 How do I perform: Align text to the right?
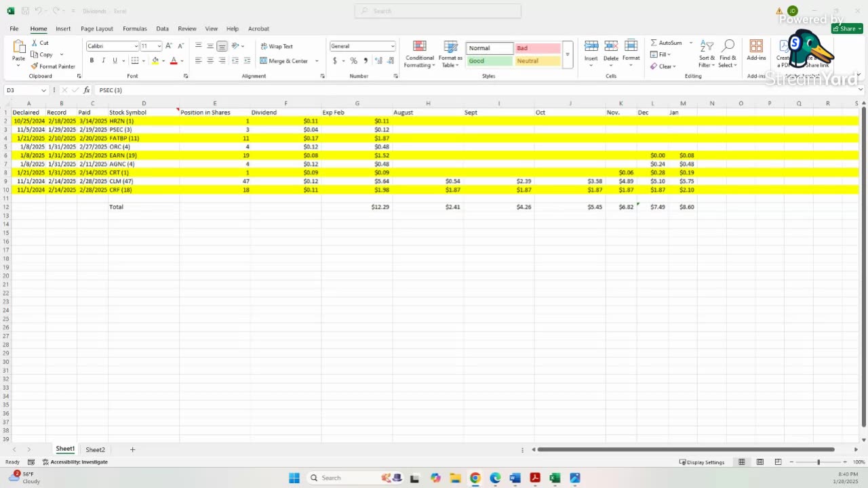(222, 60)
